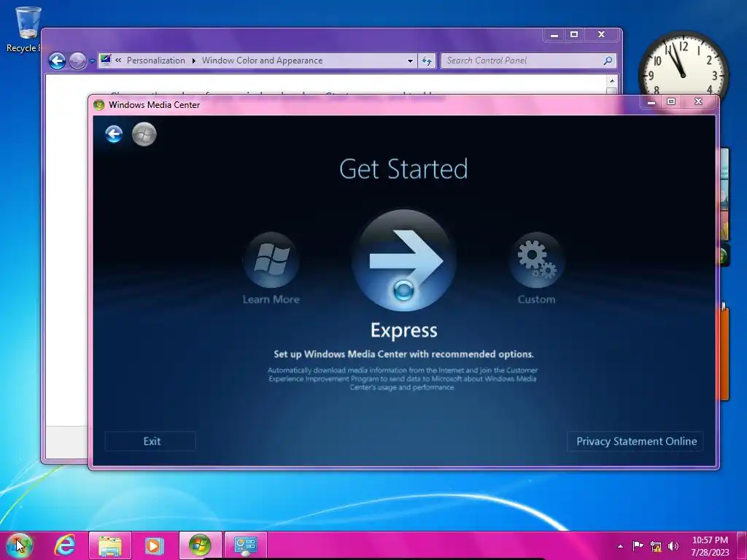This screenshot has height=560, width=747.
Task: Open the volume speaker tray icon
Action: (673, 546)
